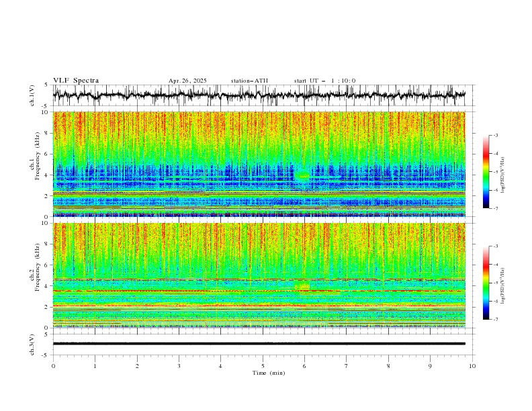Click the "8" kHz tick of ch.2 frequency axis
The height and width of the screenshot is (411, 532).
point(48,244)
